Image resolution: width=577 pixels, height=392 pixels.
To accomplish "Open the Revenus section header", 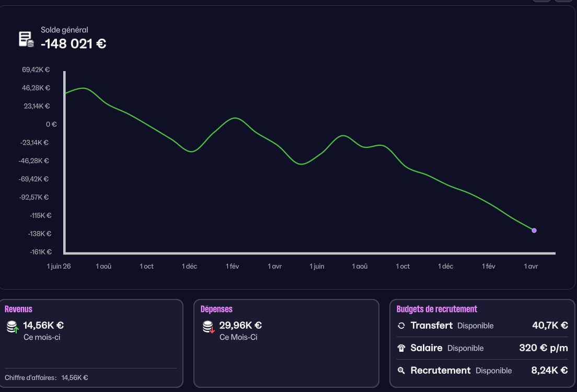I will (18, 309).
